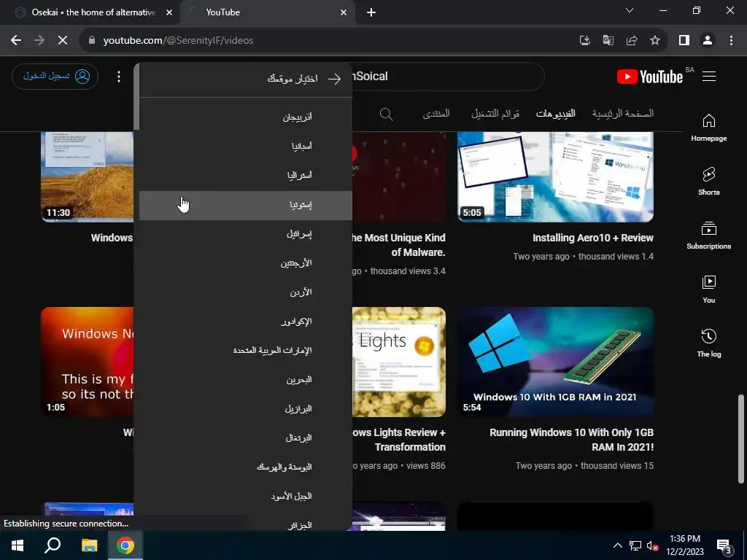Viewport: 747px width, 560px height.
Task: Close the YouTube tab
Action: tap(344, 12)
